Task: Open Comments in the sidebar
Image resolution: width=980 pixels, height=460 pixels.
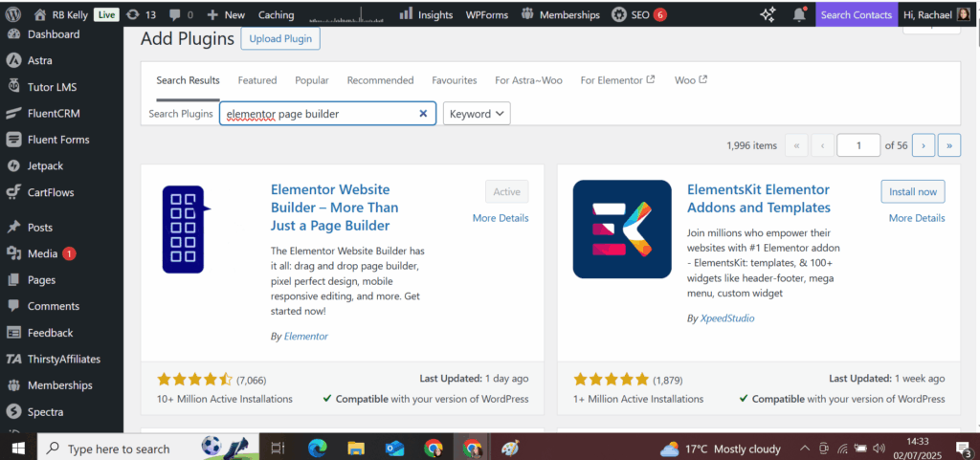Action: (53, 306)
